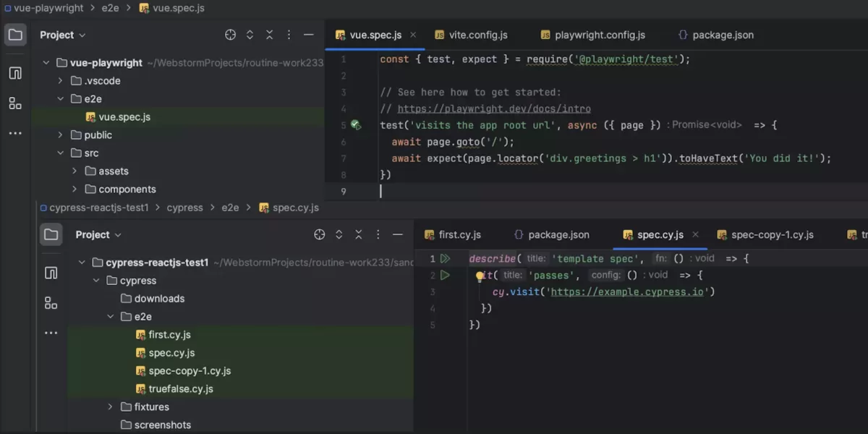Collapse the vue-playwright root folder
The height and width of the screenshot is (434, 868).
click(46, 63)
